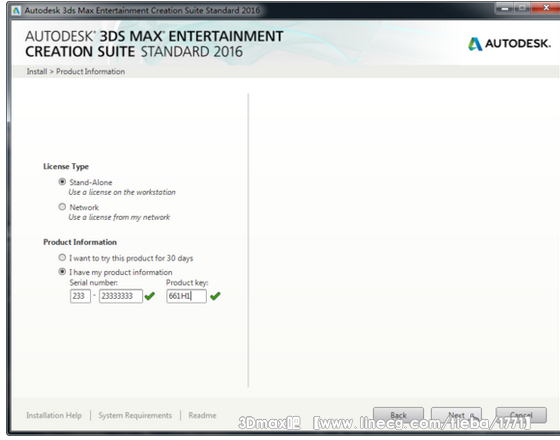Click the Next button
The image size is (560, 440).
456,415
